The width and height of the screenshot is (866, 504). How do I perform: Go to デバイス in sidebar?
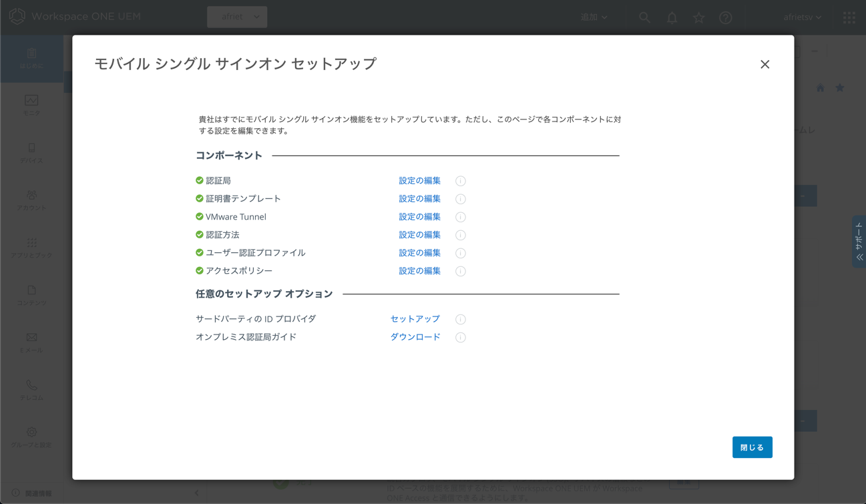(31, 154)
